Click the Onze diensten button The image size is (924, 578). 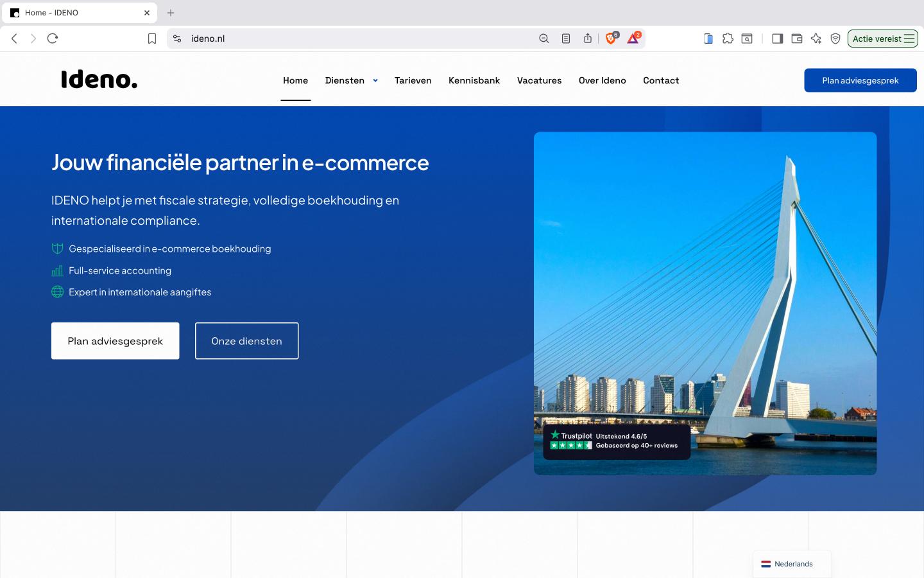click(247, 341)
